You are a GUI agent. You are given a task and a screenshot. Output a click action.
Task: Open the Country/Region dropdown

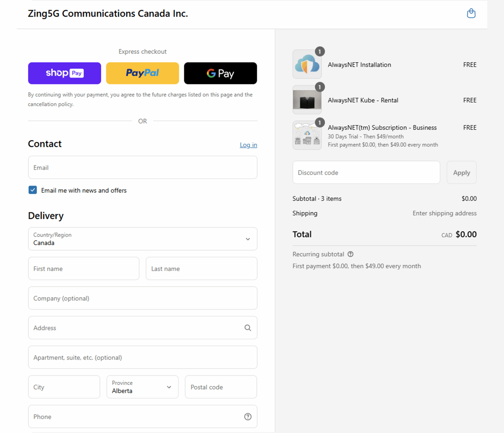pyautogui.click(x=143, y=239)
